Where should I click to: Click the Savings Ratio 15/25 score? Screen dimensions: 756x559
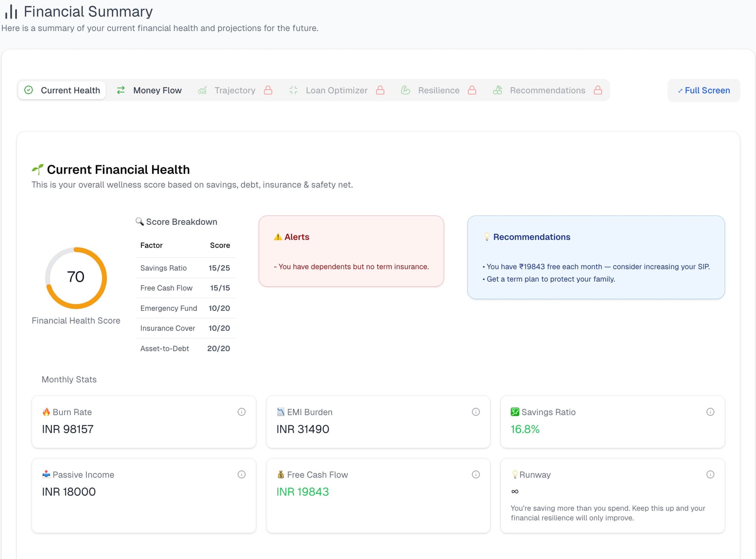coord(219,268)
